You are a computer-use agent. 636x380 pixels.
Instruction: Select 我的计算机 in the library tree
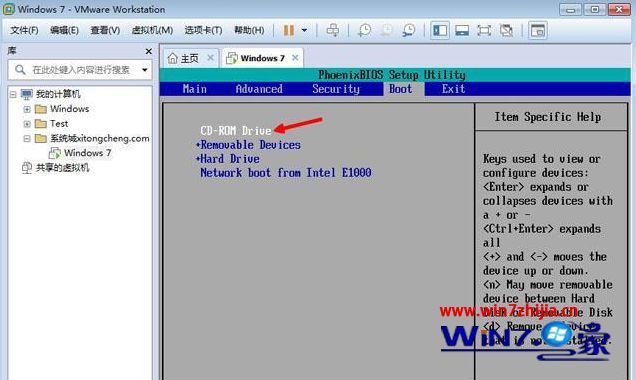click(x=58, y=94)
